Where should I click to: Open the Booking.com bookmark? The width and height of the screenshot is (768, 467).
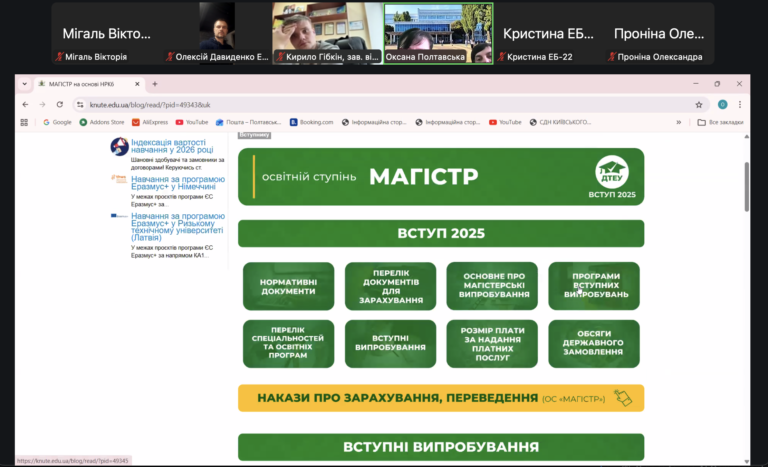tap(311, 122)
